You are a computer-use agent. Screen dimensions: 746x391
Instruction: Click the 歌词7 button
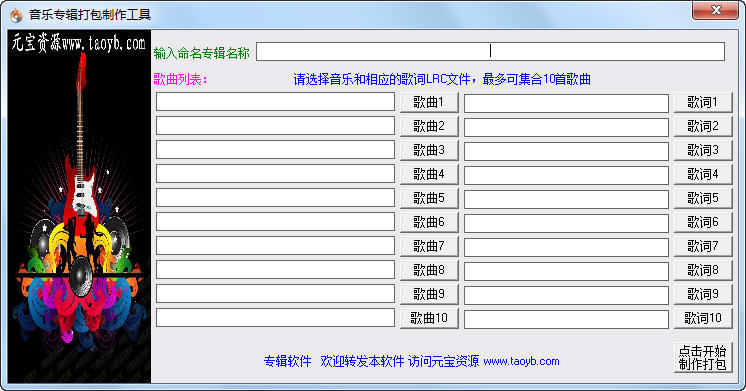click(x=703, y=246)
